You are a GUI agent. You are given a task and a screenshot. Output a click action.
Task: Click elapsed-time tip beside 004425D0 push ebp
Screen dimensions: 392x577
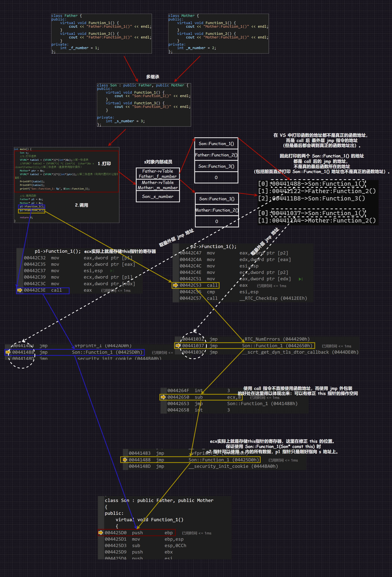coord(196,533)
